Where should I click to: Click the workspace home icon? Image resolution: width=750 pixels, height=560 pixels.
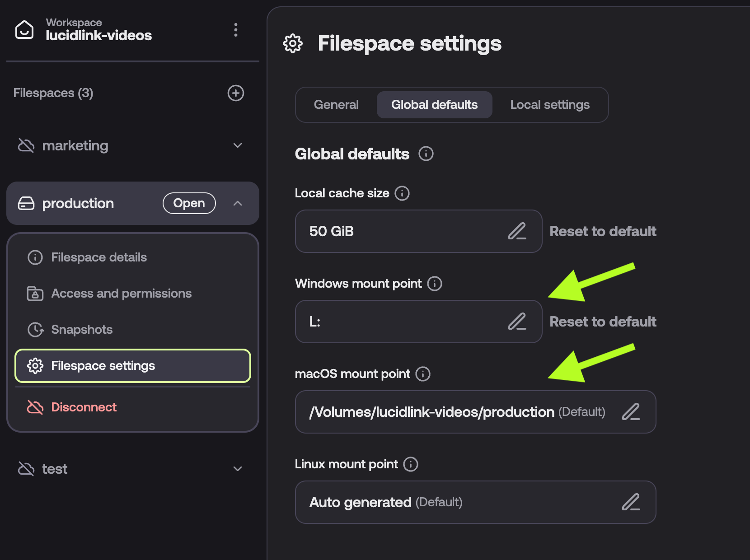tap(24, 30)
